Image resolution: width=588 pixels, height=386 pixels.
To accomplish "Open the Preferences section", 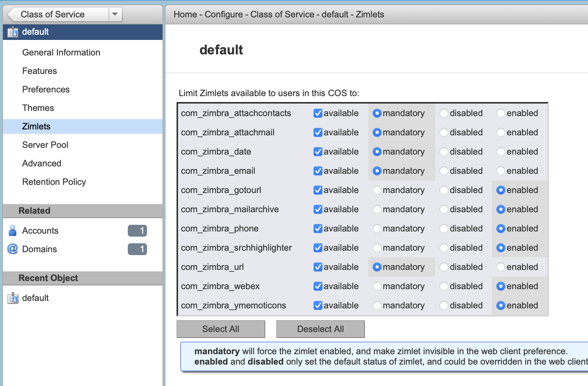I will pos(46,89).
